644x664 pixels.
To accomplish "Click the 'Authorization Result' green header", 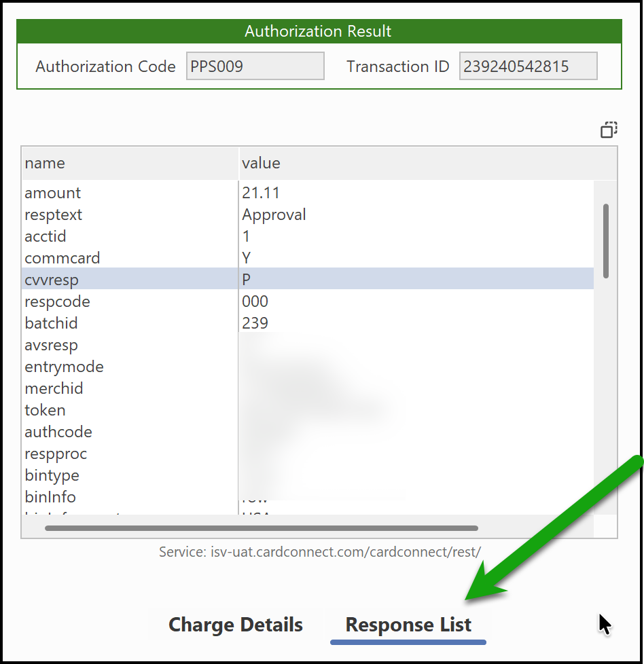I will 319,31.
